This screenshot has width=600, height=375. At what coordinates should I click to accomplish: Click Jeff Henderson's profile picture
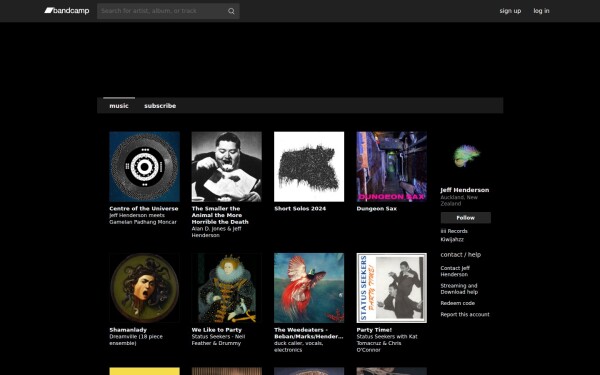click(x=466, y=157)
